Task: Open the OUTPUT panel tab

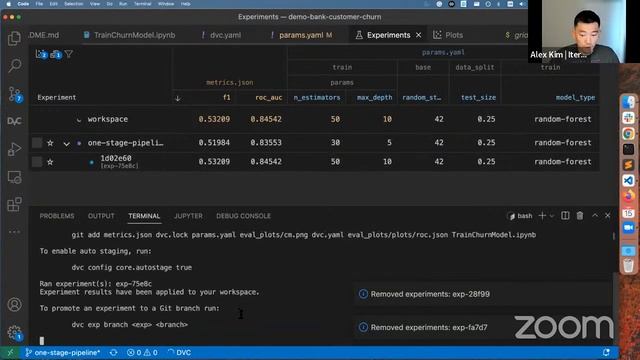Action: tap(101, 216)
